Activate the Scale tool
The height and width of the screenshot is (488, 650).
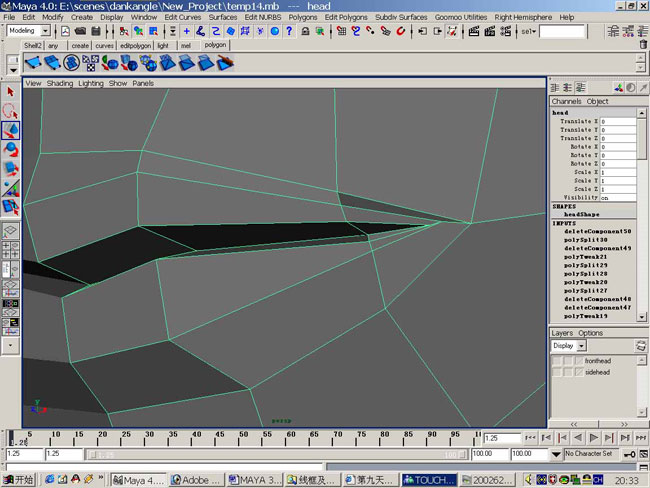click(x=10, y=169)
